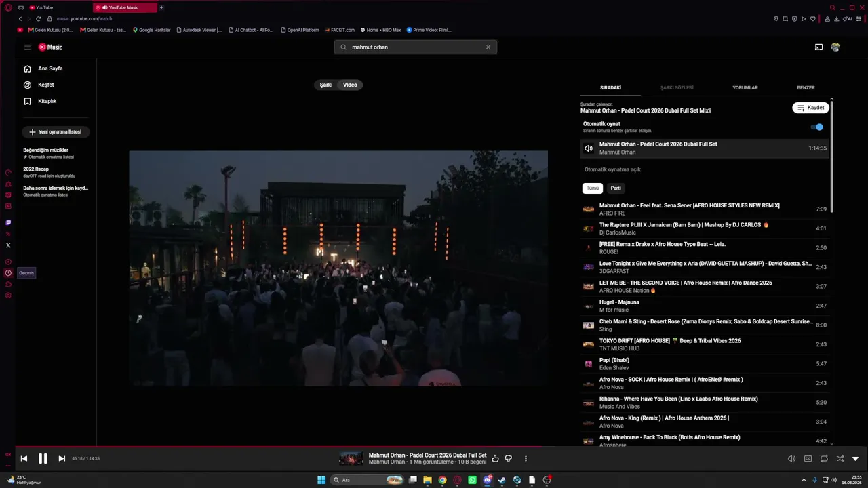Open the account avatar menu
The width and height of the screenshot is (868, 488).
[835, 47]
